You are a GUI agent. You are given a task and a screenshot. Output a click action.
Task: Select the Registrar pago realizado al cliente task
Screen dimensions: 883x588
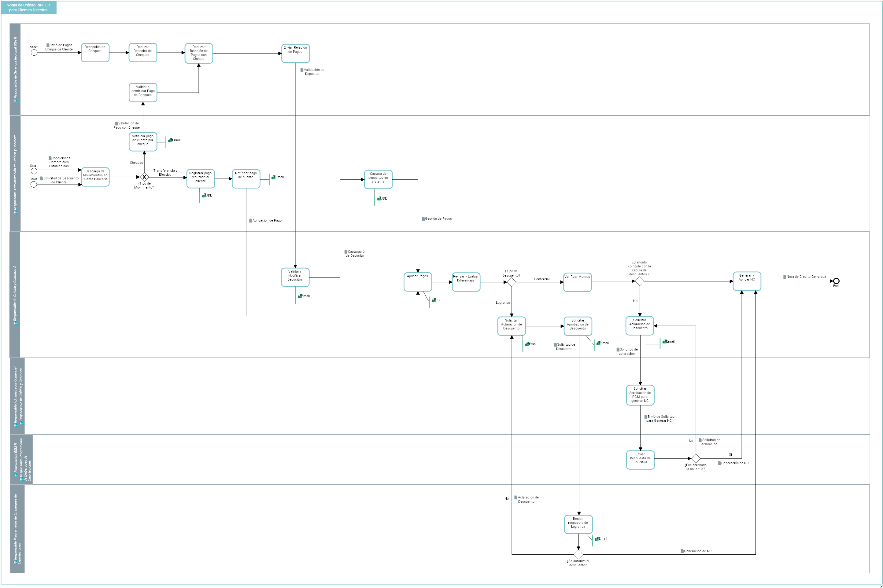(x=201, y=178)
